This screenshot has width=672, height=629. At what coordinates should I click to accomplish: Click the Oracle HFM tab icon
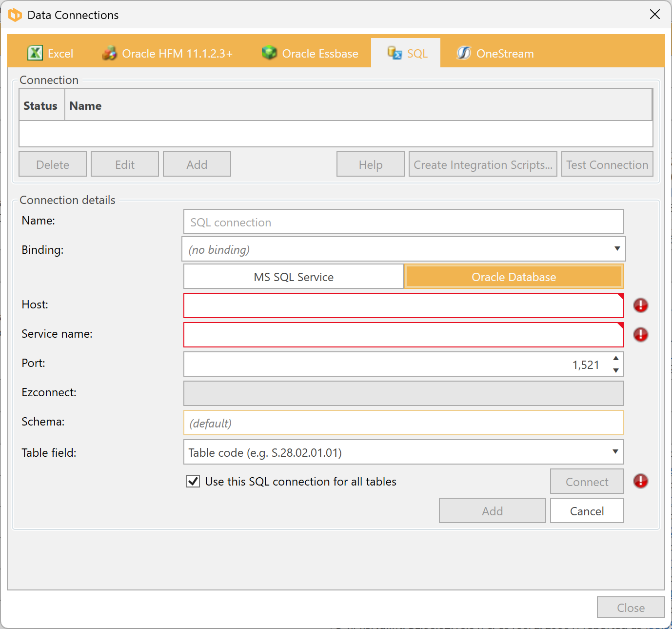110,53
